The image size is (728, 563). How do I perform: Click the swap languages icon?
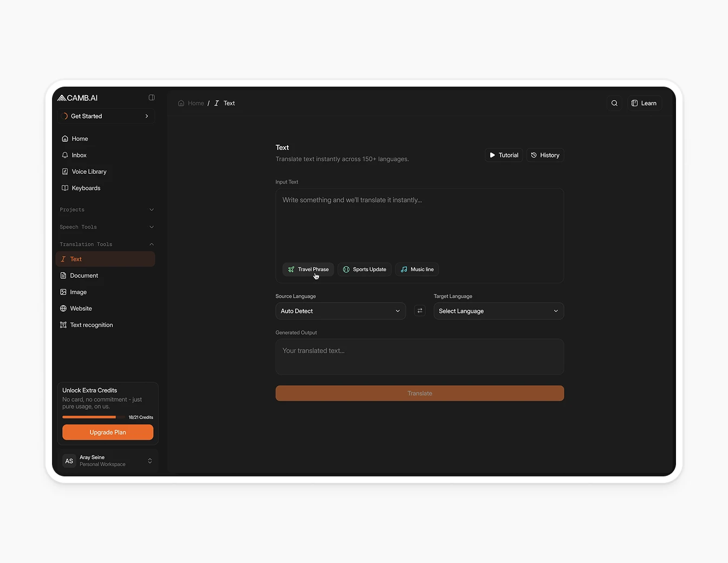pos(420,311)
